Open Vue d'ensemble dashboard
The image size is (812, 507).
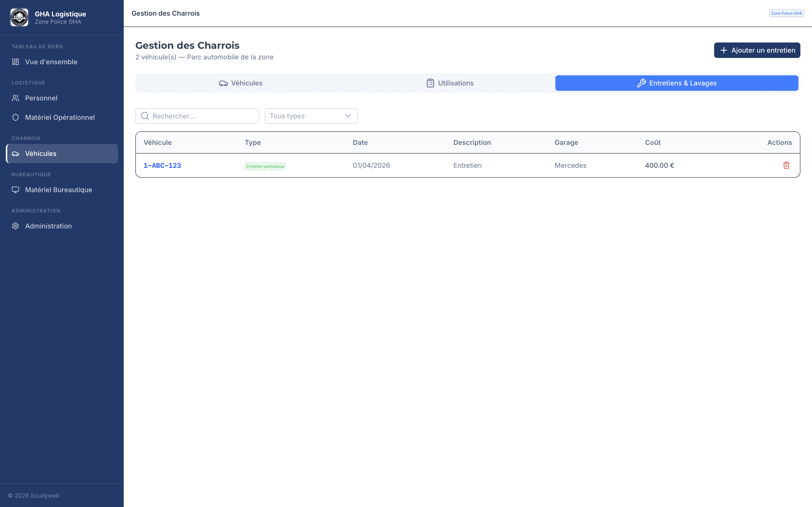[x=51, y=62]
